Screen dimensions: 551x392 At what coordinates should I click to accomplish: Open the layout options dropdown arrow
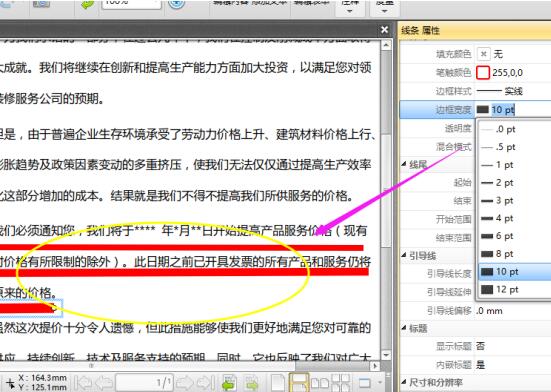tap(380, 383)
